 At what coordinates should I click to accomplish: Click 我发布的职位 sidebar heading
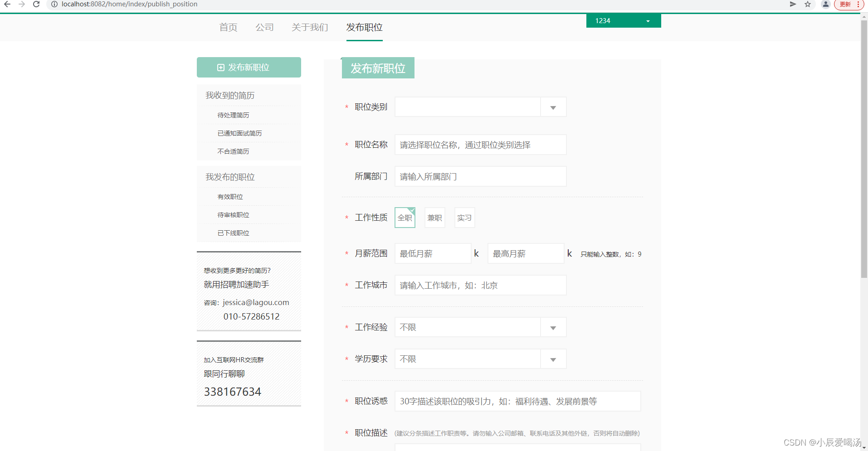click(x=230, y=177)
